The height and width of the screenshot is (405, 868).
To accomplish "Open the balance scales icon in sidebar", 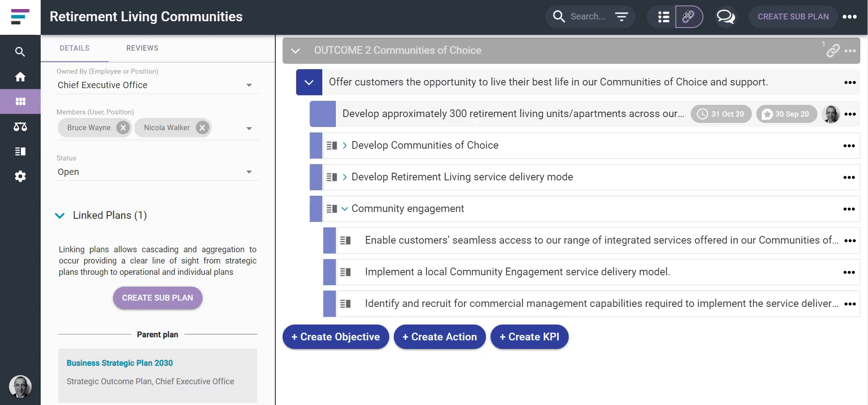I will (x=20, y=127).
